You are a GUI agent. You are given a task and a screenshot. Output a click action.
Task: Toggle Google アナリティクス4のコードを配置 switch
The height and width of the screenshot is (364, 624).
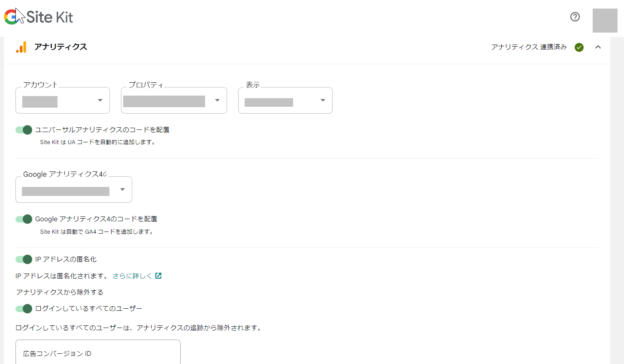click(24, 219)
